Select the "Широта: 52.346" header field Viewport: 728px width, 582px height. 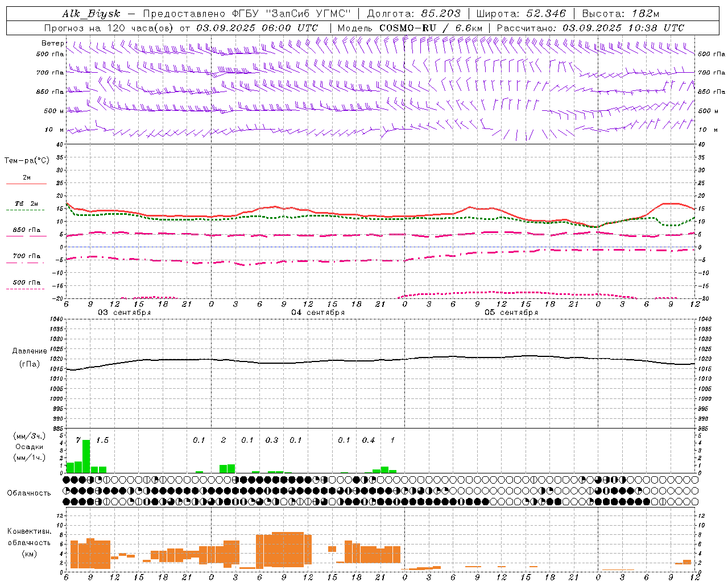coord(521,14)
